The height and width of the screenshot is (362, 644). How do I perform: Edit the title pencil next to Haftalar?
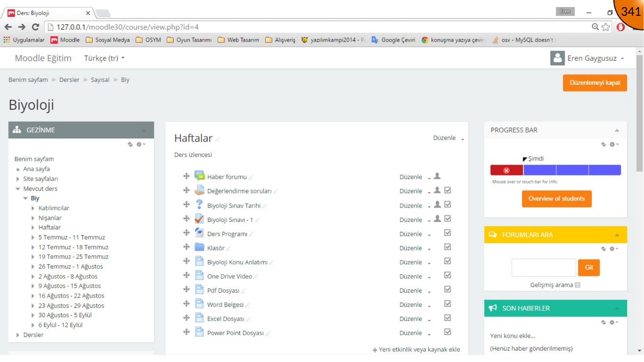[x=218, y=139]
